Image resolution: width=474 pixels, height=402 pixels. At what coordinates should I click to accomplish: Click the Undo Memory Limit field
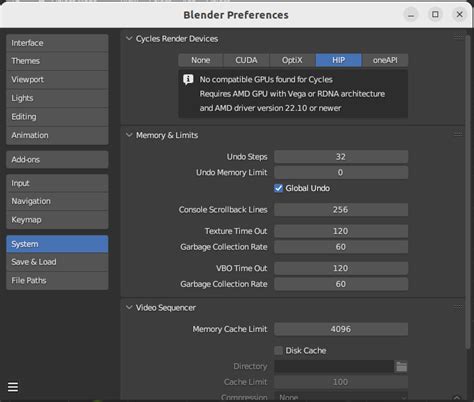coord(341,172)
